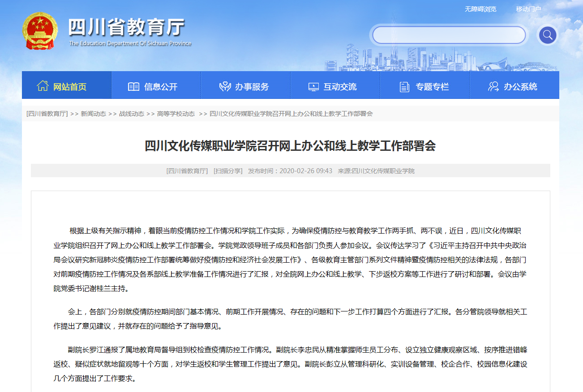Click the book icon beside 信息公开
Screen dimensions: 583x392
coord(133,87)
